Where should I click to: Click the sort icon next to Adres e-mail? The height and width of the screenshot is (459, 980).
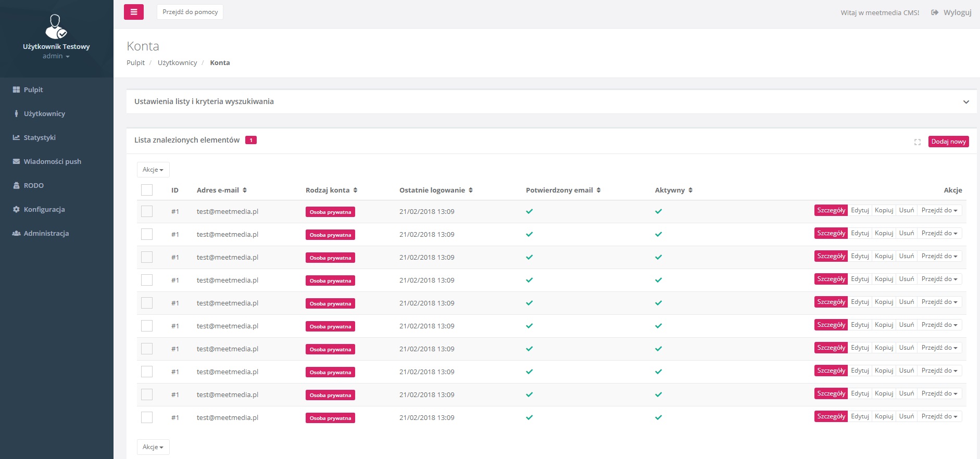click(x=245, y=190)
